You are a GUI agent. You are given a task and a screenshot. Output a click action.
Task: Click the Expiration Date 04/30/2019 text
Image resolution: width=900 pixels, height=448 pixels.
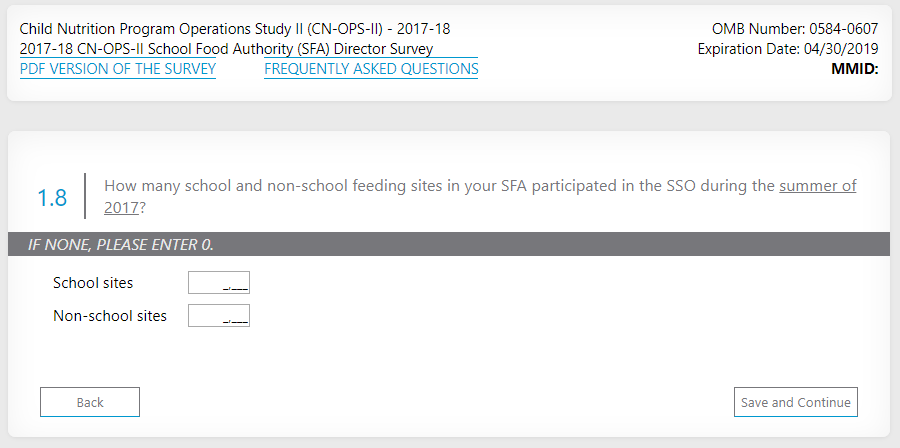point(788,49)
